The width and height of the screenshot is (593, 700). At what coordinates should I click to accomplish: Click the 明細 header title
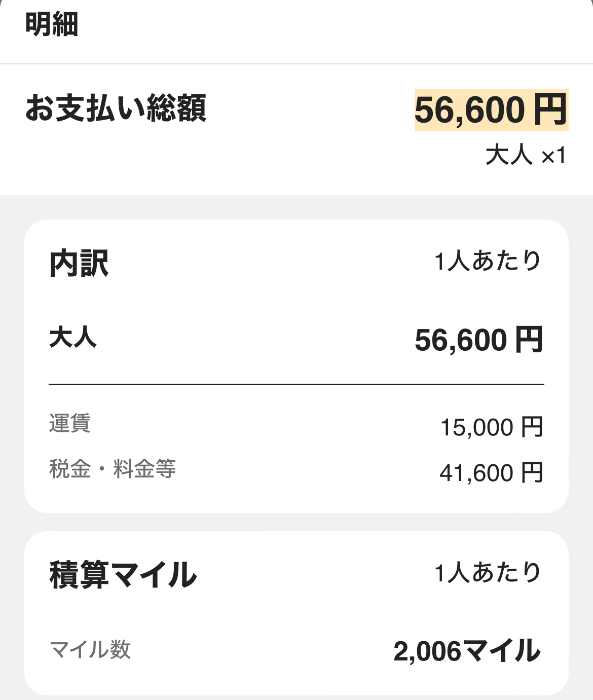52,24
